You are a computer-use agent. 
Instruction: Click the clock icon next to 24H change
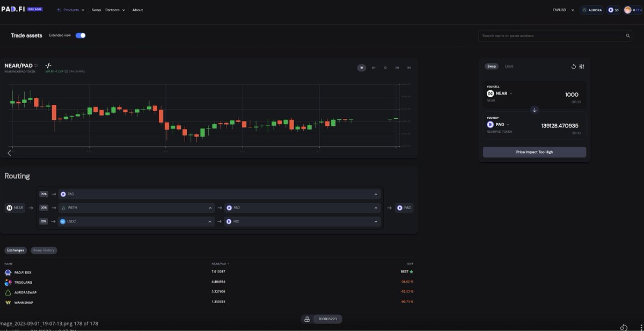66,71
